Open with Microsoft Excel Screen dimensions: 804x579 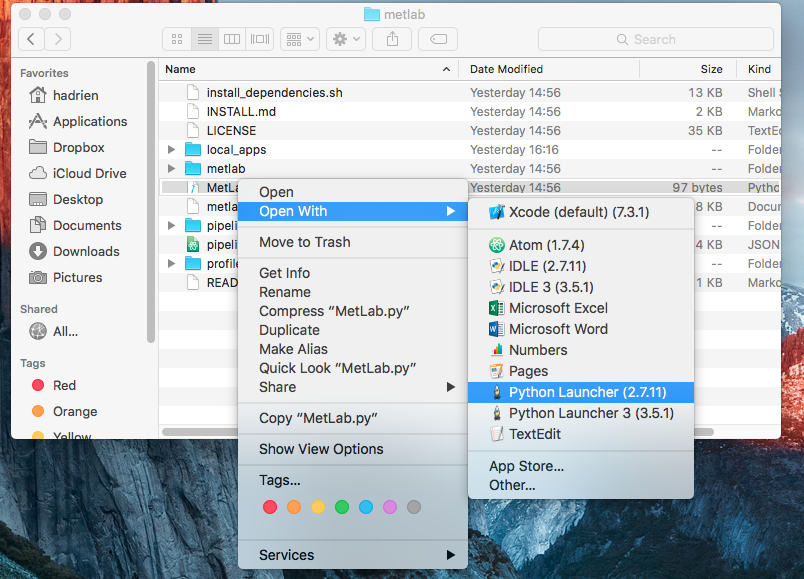pyautogui.click(x=580, y=308)
